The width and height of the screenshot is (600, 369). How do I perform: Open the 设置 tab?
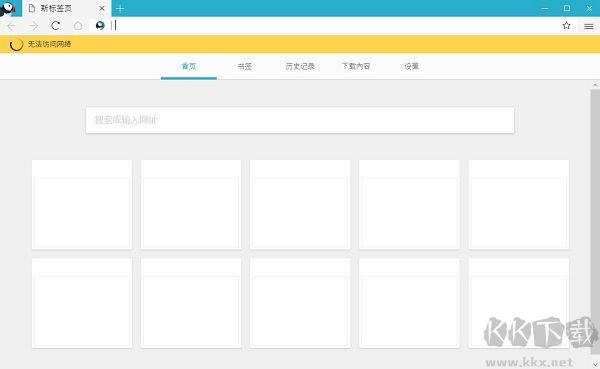click(x=411, y=66)
